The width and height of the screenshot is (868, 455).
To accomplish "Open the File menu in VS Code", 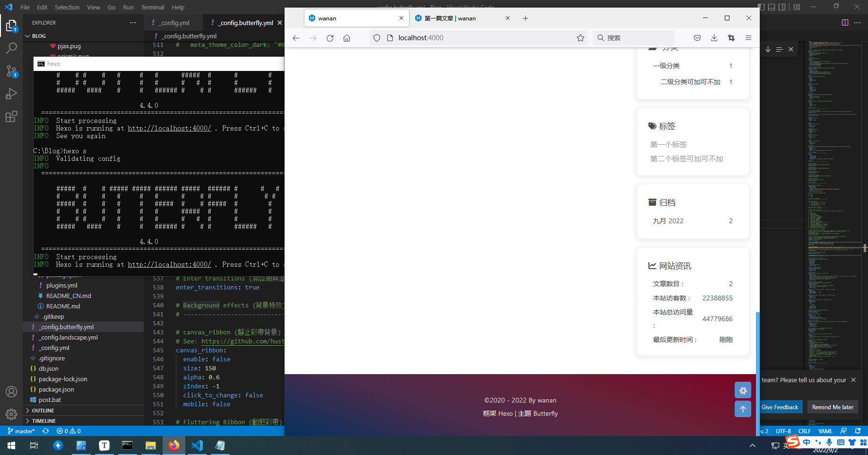I will coord(25,7).
